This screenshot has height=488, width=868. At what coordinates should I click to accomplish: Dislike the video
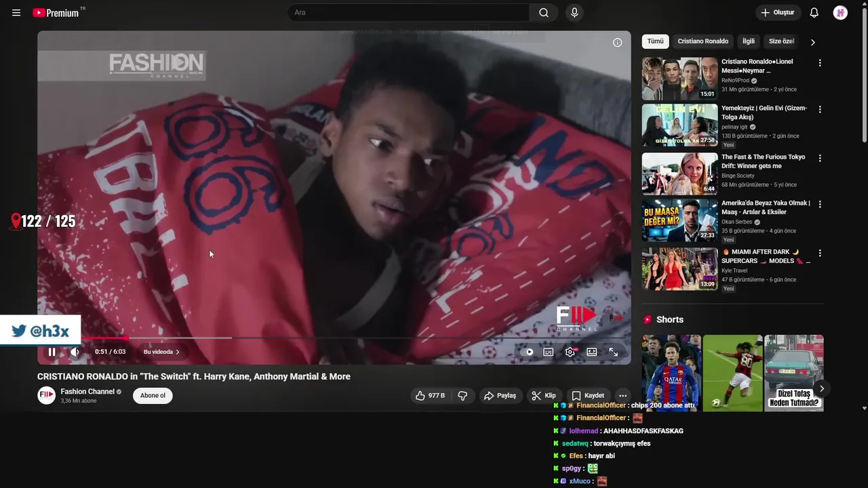pyautogui.click(x=462, y=396)
